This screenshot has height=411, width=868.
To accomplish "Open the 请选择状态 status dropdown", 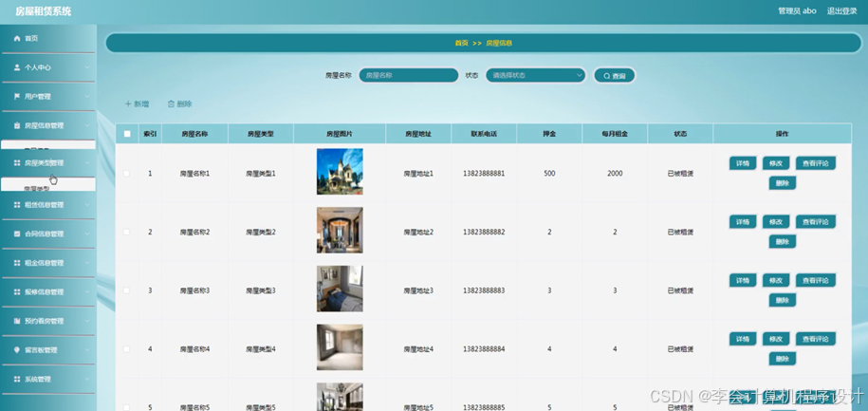I will coord(536,75).
